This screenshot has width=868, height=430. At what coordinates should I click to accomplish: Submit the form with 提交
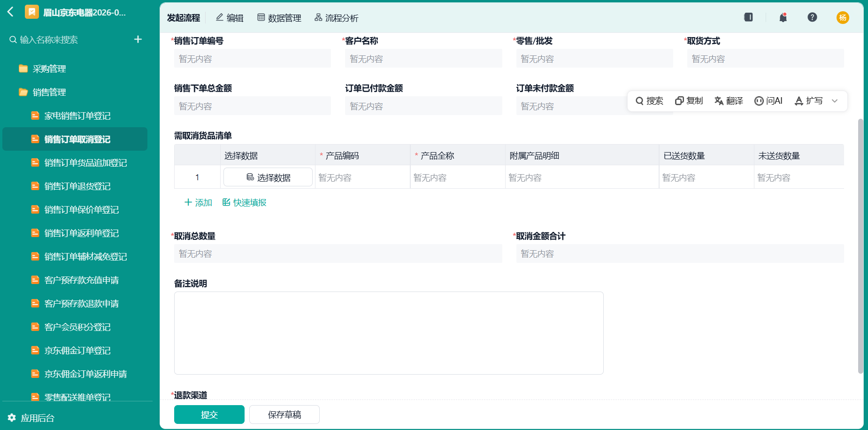pyautogui.click(x=209, y=415)
